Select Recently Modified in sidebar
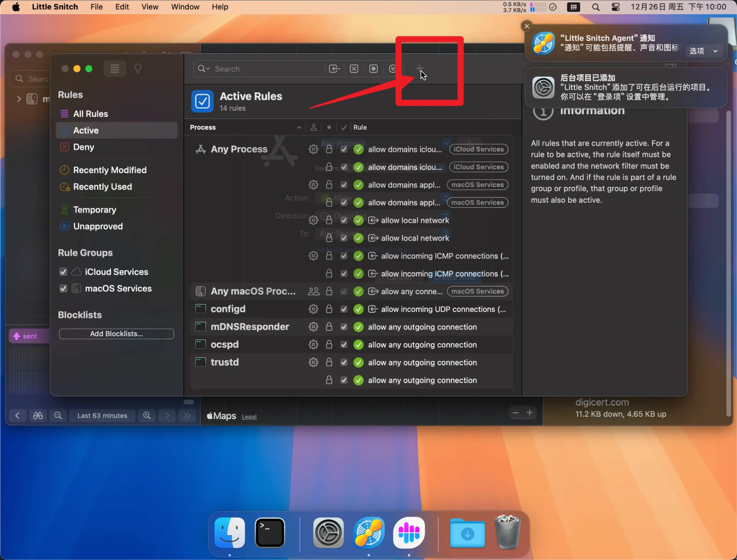This screenshot has width=737, height=560. [x=116, y=170]
